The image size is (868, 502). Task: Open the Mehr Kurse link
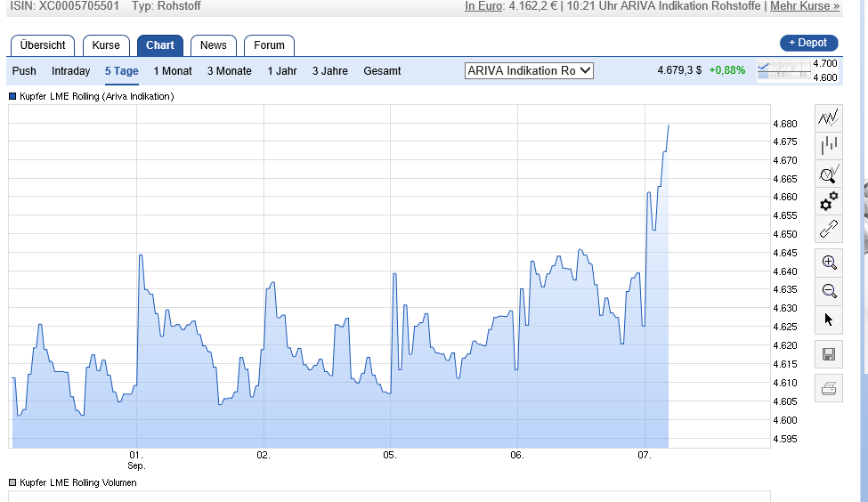804,6
